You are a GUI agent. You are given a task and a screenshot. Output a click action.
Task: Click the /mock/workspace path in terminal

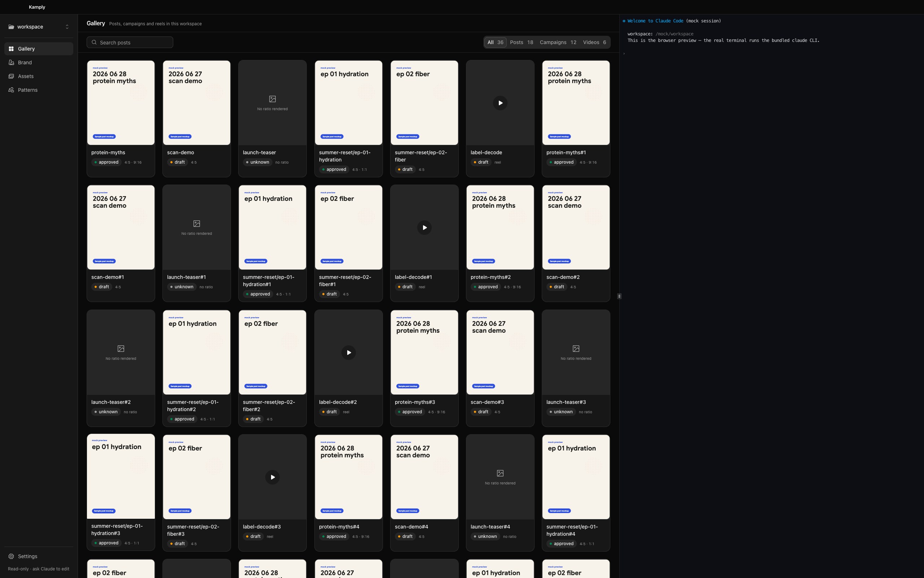(674, 34)
